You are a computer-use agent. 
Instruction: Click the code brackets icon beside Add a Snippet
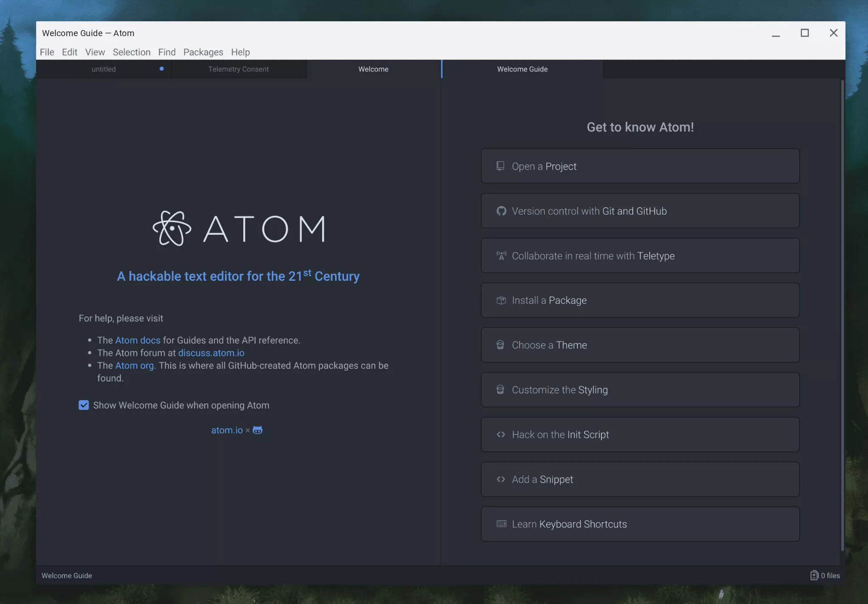point(501,479)
